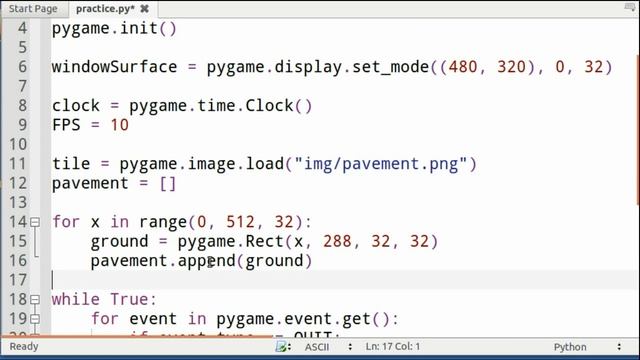Viewport: 640px width, 360px height.
Task: Click the word True in line 18
Action: point(129,300)
